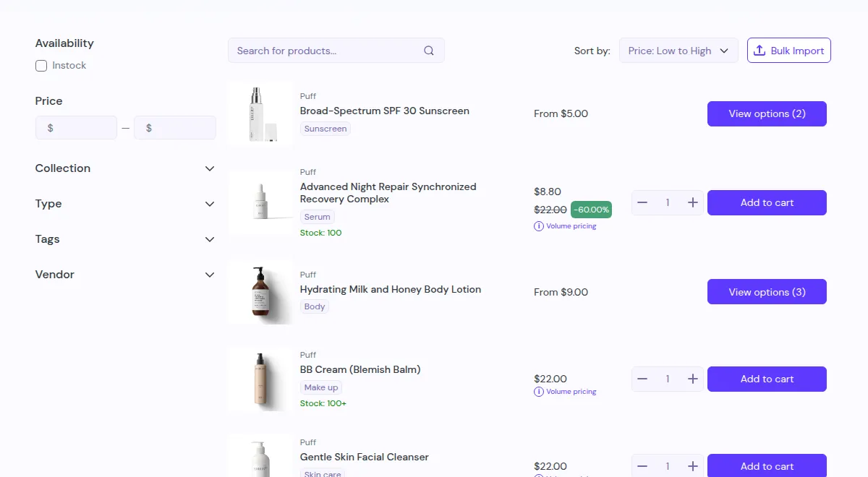Expand the Tags filter section
The height and width of the screenshot is (477, 868).
point(125,239)
